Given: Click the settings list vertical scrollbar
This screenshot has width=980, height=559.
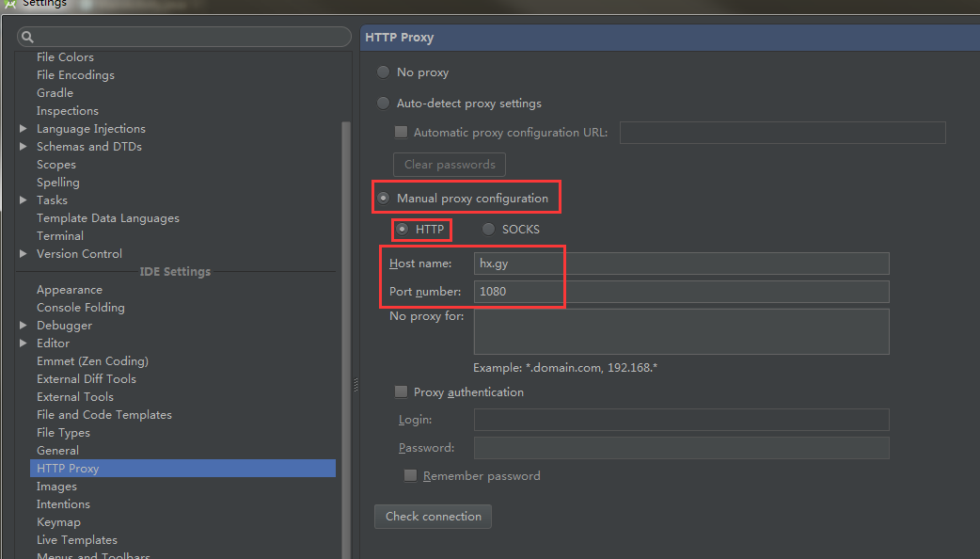Looking at the screenshot, I should pos(345,338).
